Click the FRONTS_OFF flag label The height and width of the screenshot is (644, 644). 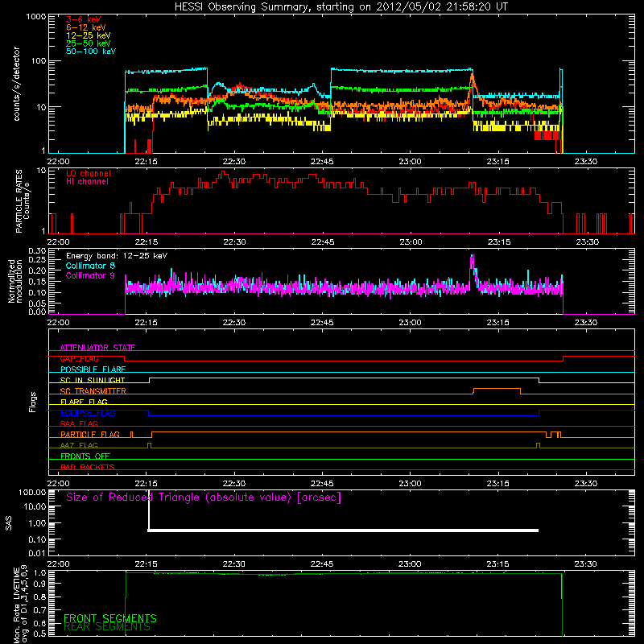click(85, 456)
